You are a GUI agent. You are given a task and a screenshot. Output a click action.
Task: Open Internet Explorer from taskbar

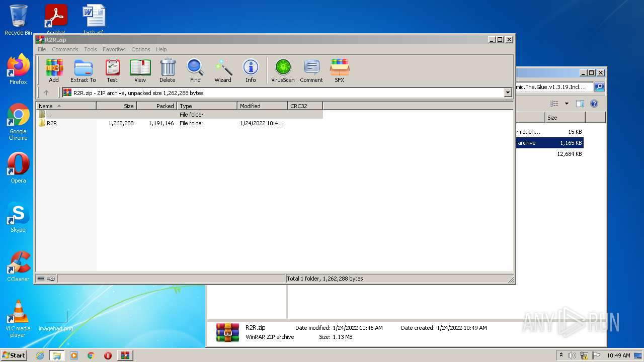pyautogui.click(x=40, y=355)
